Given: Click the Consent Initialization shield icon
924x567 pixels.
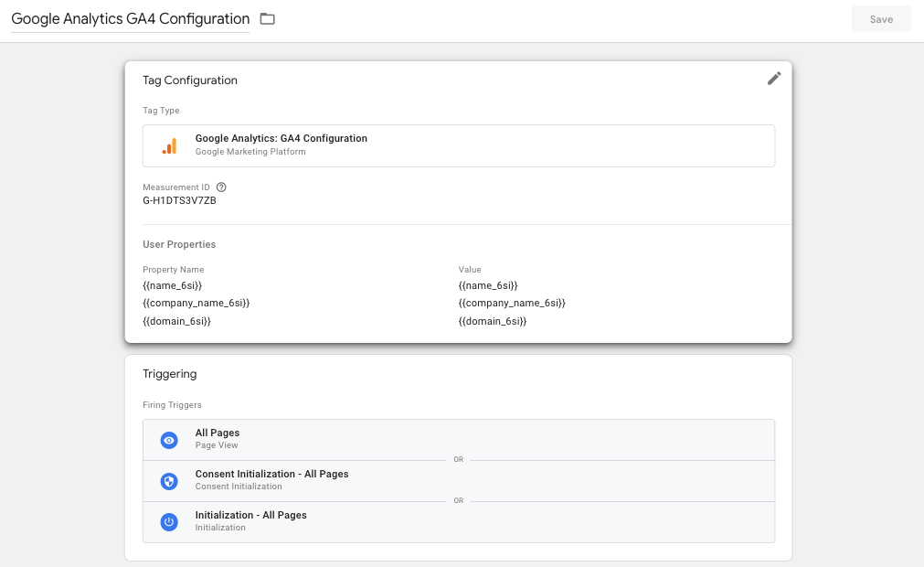Looking at the screenshot, I should (169, 482).
